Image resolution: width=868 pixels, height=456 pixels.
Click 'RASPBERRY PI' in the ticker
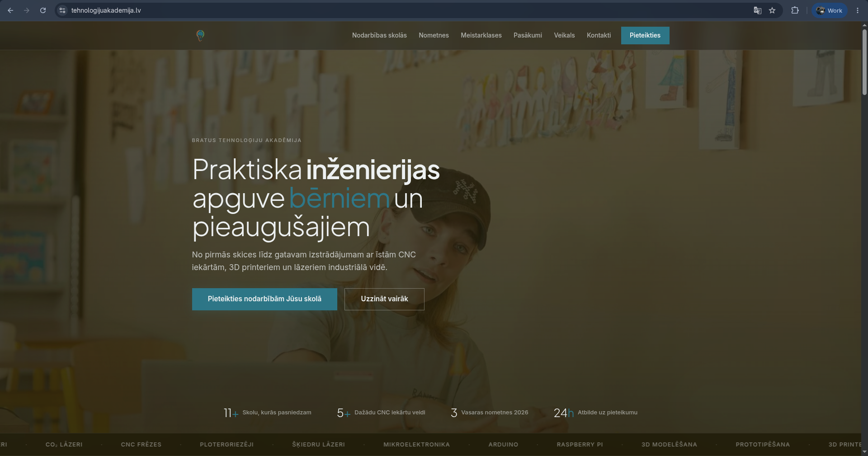point(580,445)
